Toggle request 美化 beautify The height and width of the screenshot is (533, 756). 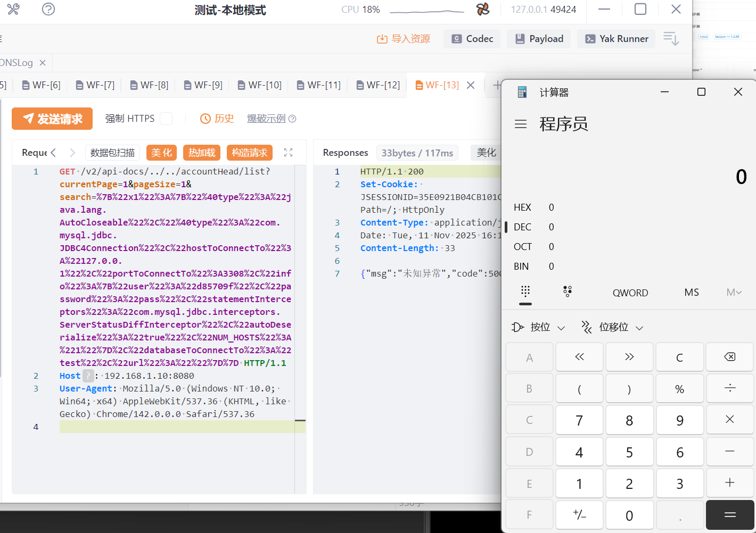coord(161,153)
